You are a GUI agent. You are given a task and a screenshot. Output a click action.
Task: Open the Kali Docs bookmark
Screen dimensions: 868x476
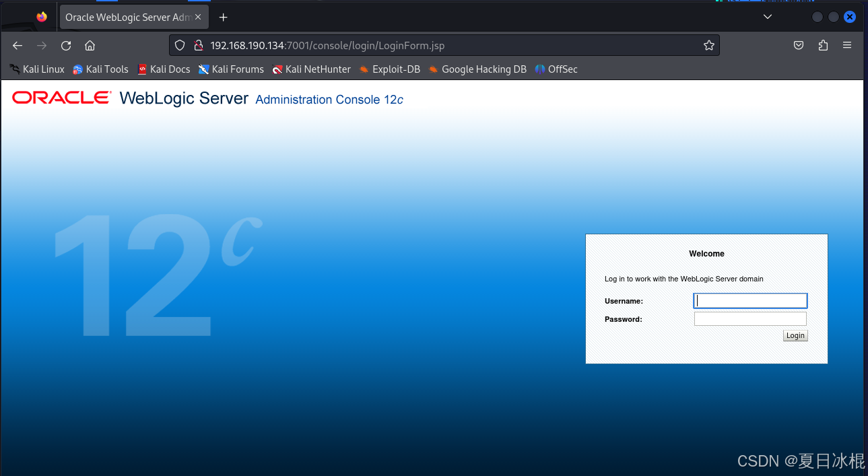[164, 69]
